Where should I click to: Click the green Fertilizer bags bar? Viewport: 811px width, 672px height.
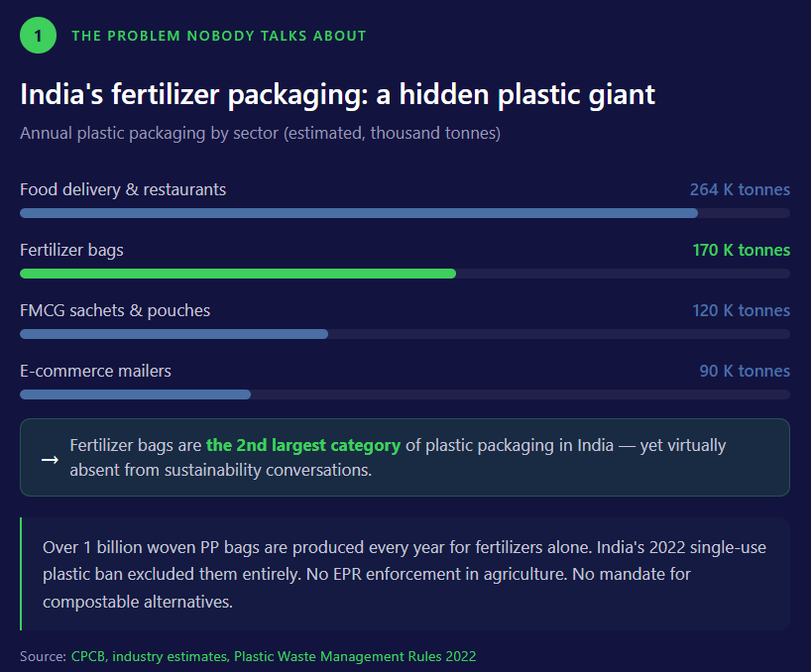238,274
